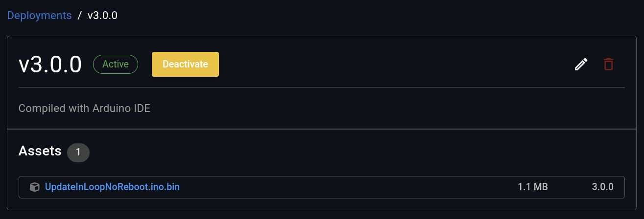The image size is (644, 219).
Task: Click the red trash delete icon
Action: pyautogui.click(x=608, y=65)
